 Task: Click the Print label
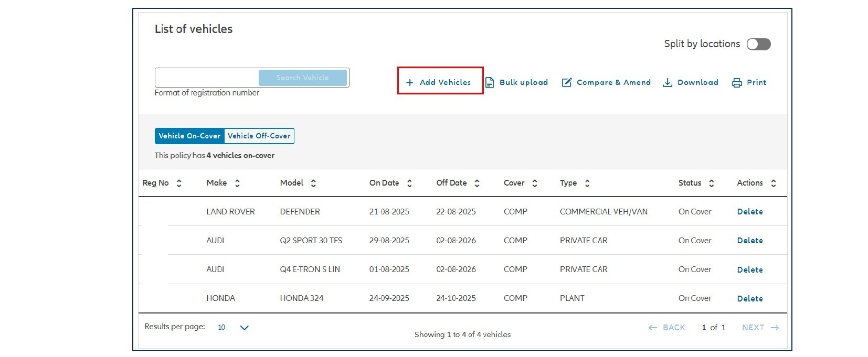[756, 82]
